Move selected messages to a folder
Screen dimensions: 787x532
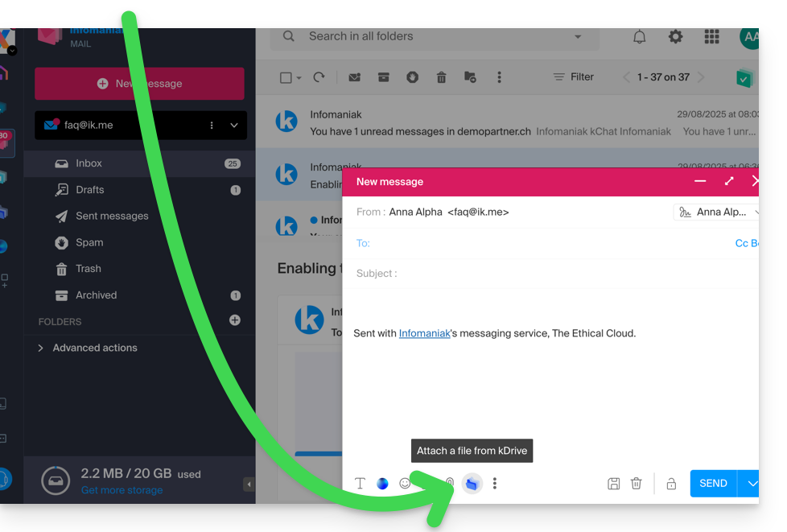pyautogui.click(x=470, y=77)
